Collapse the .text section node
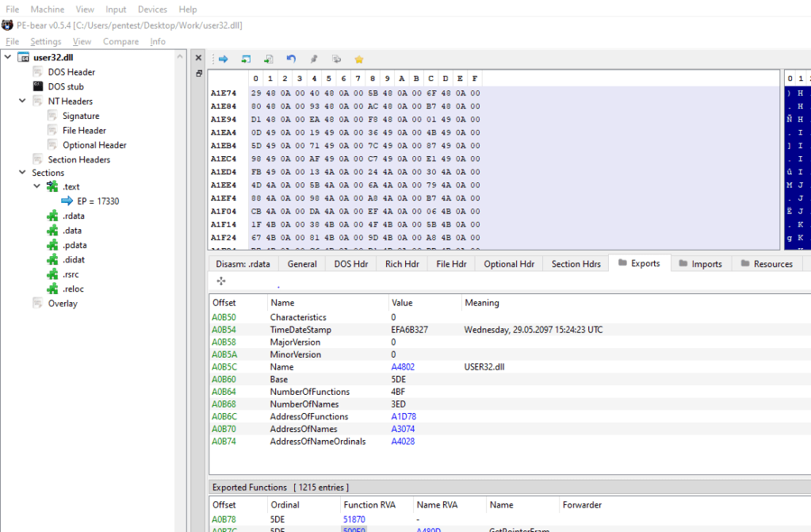Screen dimensions: 811x532 point(37,187)
